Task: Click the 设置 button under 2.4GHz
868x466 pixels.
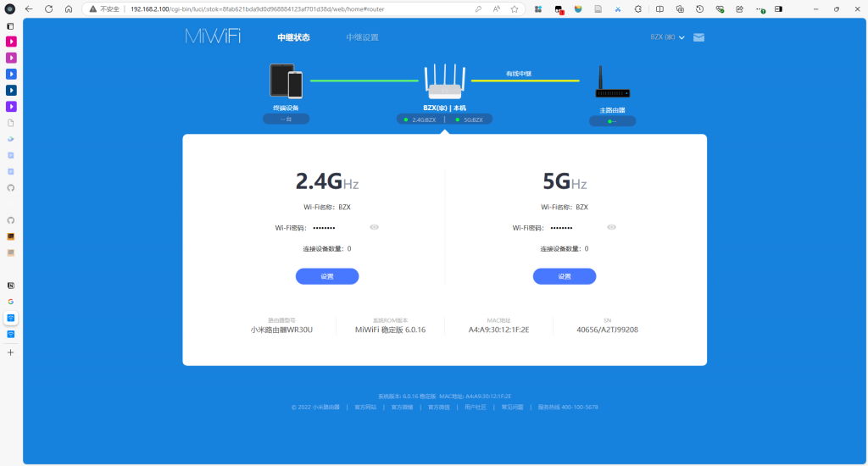Action: point(327,276)
